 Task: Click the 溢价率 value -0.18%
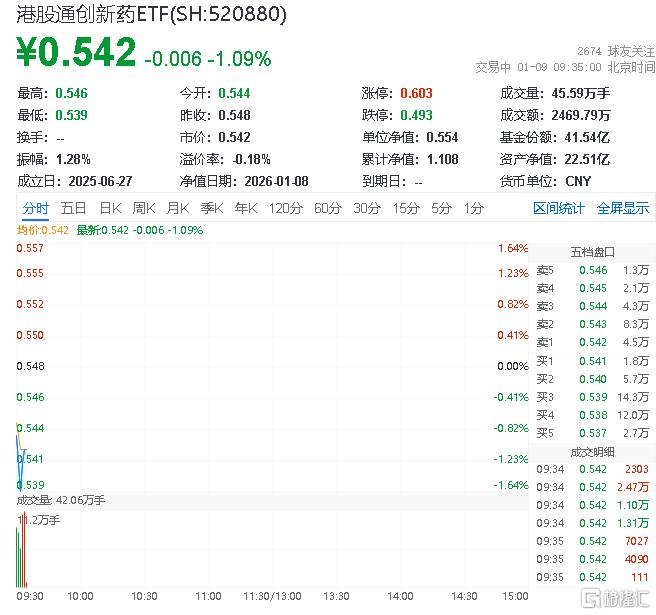point(251,159)
